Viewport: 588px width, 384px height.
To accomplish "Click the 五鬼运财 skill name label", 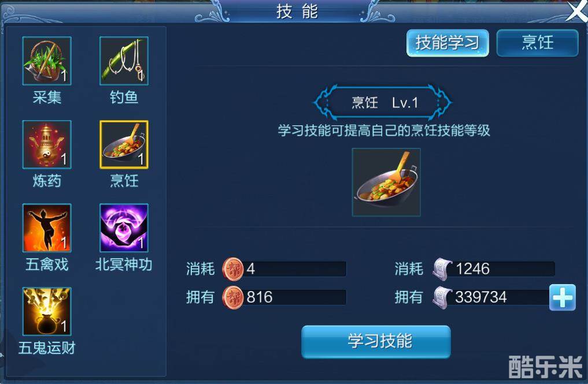I will click(x=47, y=348).
